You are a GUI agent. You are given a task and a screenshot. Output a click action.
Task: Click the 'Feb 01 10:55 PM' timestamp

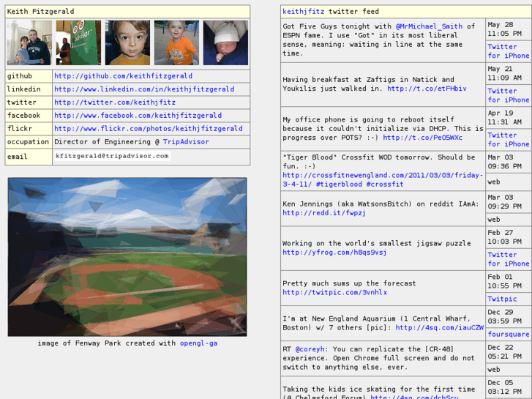click(504, 281)
